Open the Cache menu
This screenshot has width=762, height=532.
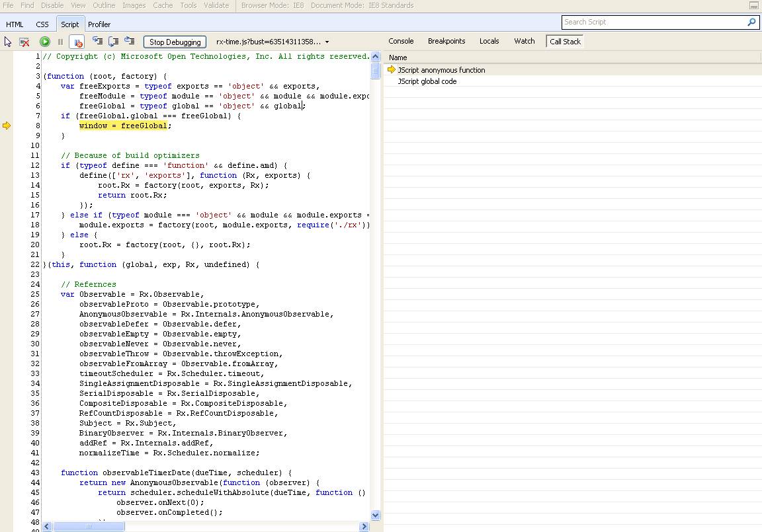pos(163,5)
